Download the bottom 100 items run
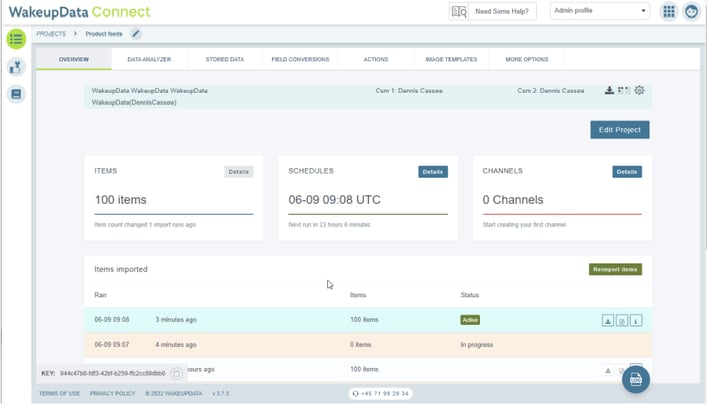707x405 pixels. (x=608, y=370)
